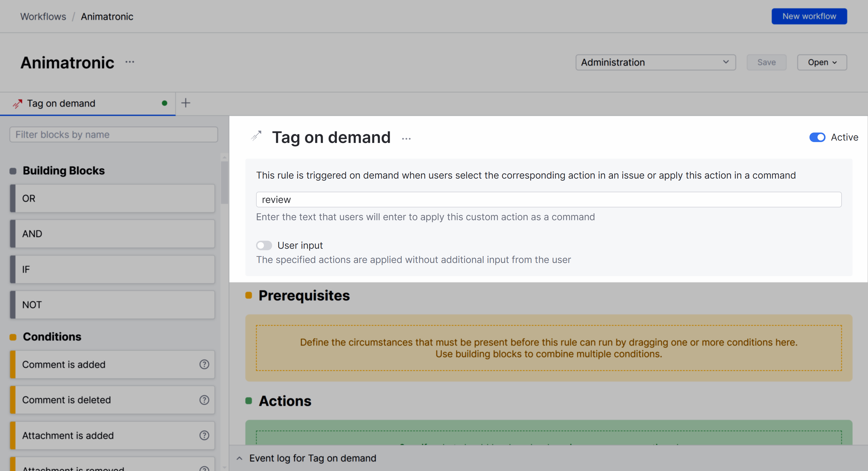
Task: Click the on-demand rule icon by heading
Action: [x=256, y=136]
